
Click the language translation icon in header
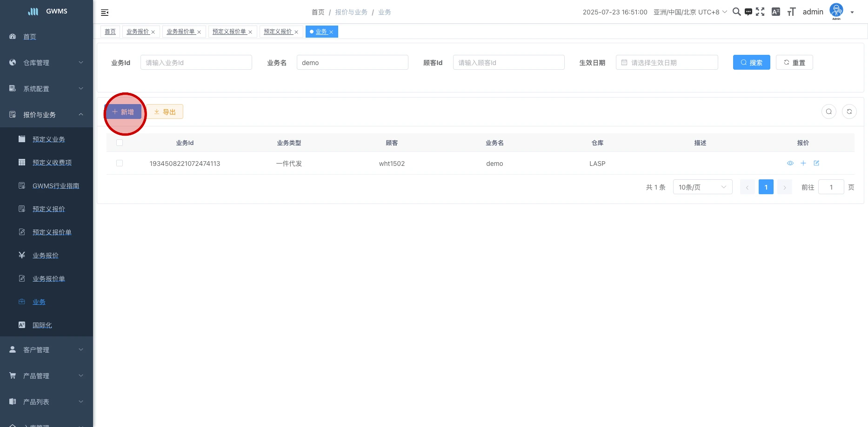tap(775, 12)
